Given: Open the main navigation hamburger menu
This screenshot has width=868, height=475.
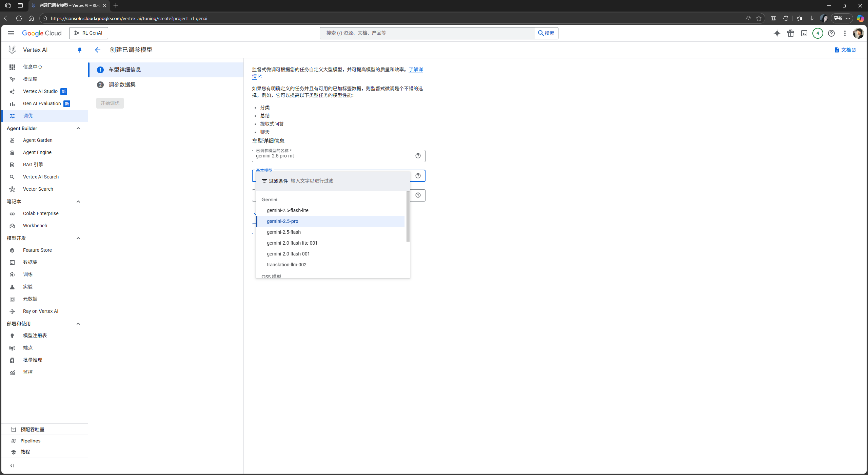Looking at the screenshot, I should click(11, 33).
